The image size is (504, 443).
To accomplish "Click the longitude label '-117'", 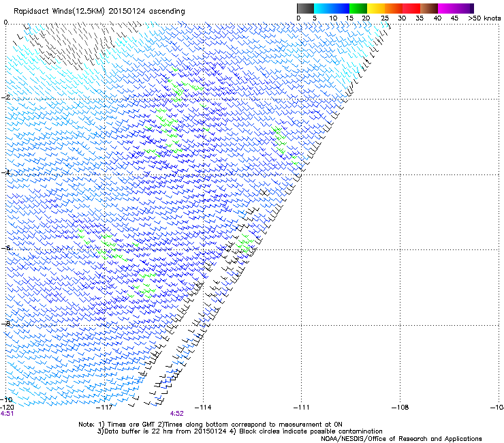I will (104, 408).
